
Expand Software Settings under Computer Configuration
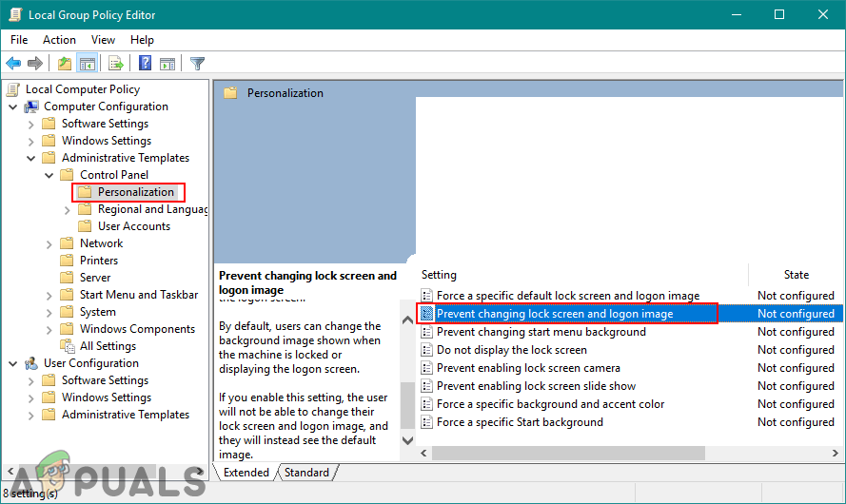30,125
